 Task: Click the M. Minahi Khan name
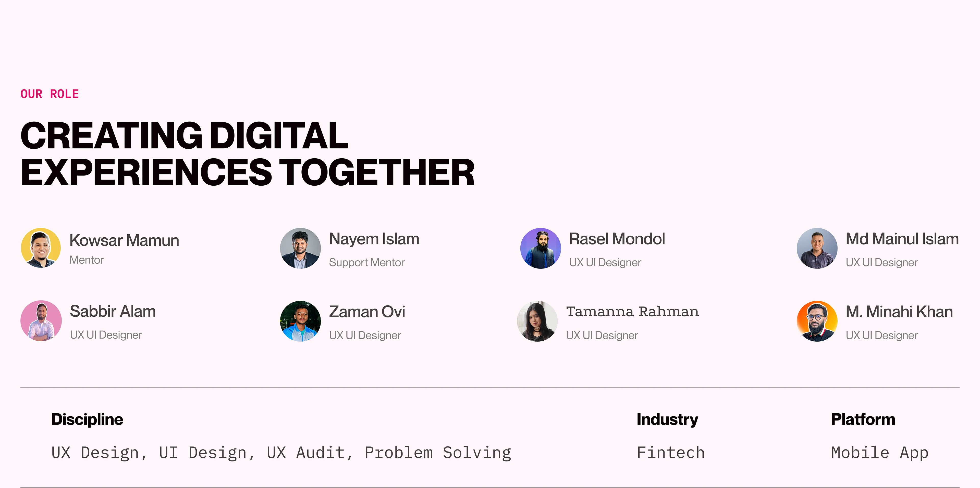tap(899, 312)
